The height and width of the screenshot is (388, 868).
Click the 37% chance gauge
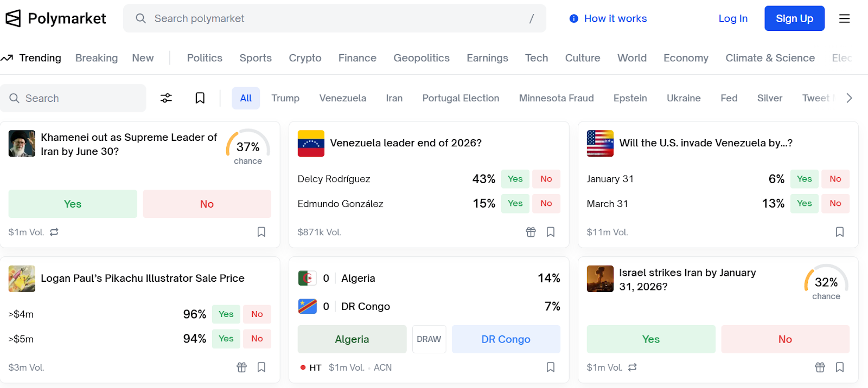248,147
